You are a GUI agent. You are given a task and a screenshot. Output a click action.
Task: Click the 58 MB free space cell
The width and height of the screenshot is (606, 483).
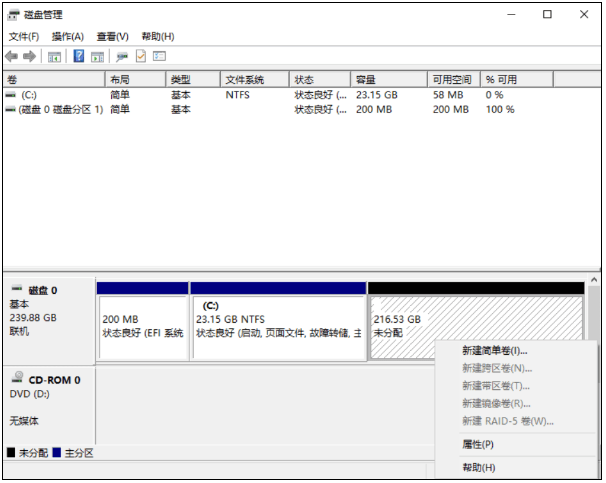click(x=448, y=95)
